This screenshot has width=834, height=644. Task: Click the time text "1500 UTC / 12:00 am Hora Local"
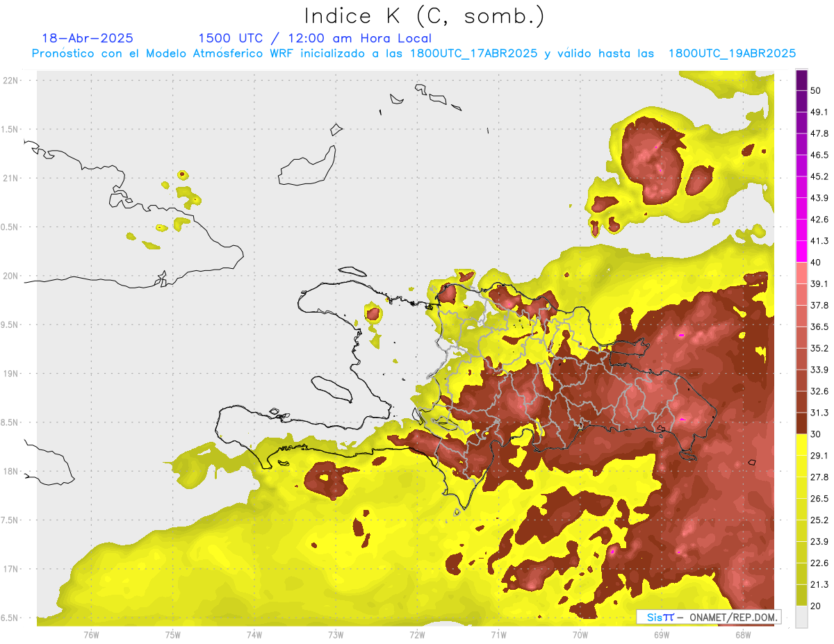315,38
